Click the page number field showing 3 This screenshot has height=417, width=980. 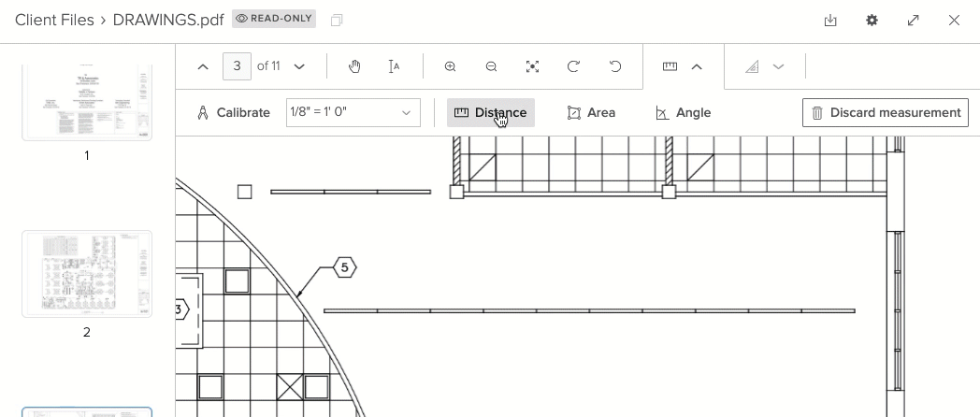click(237, 66)
